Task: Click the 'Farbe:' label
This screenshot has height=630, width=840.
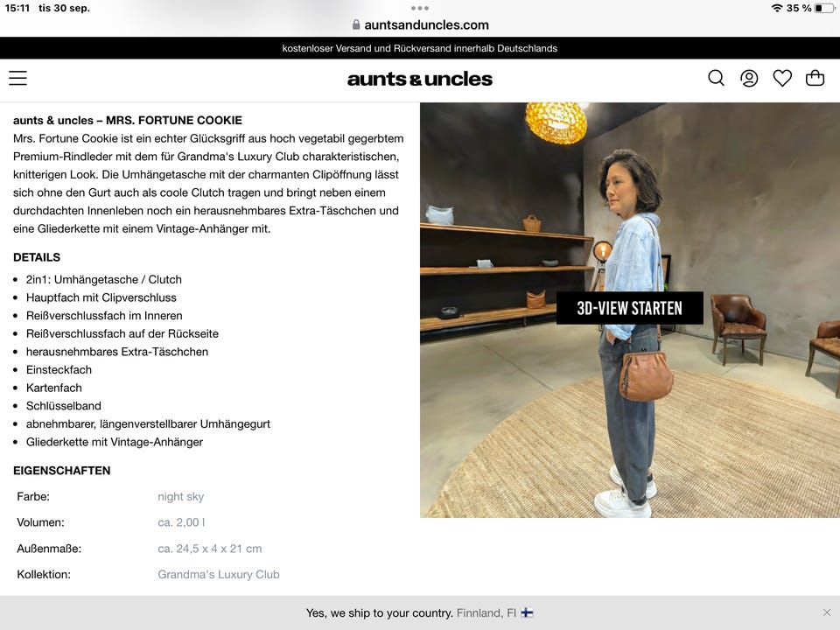Action: pyautogui.click(x=33, y=497)
